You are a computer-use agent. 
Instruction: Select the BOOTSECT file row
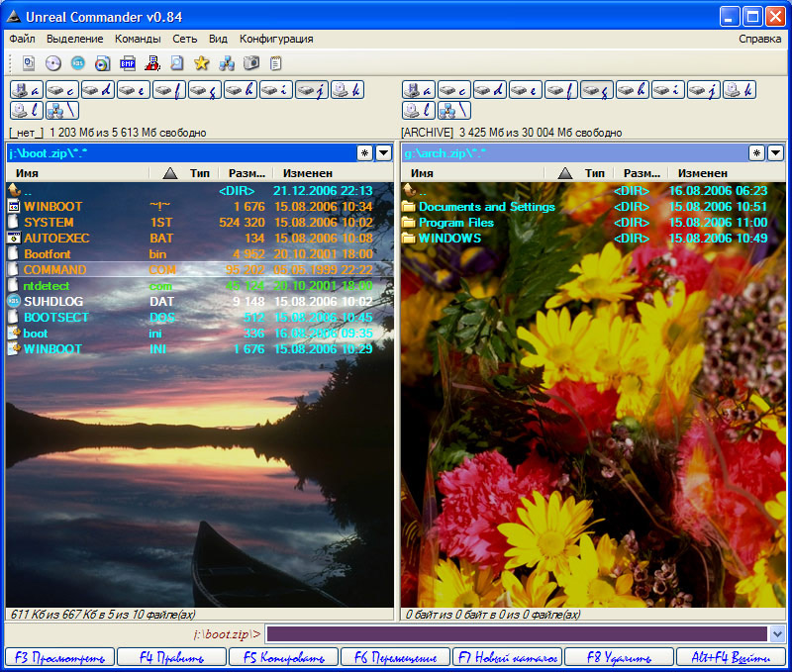point(200,317)
